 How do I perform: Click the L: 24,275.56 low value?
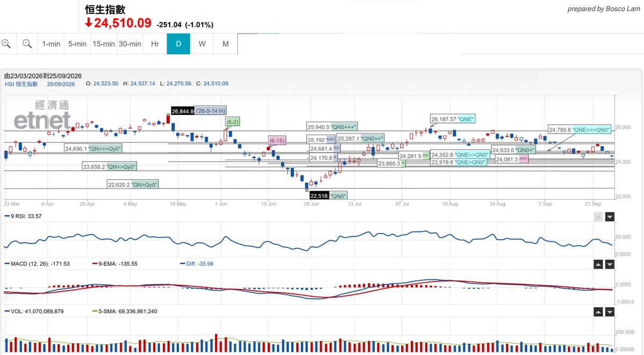176,83
